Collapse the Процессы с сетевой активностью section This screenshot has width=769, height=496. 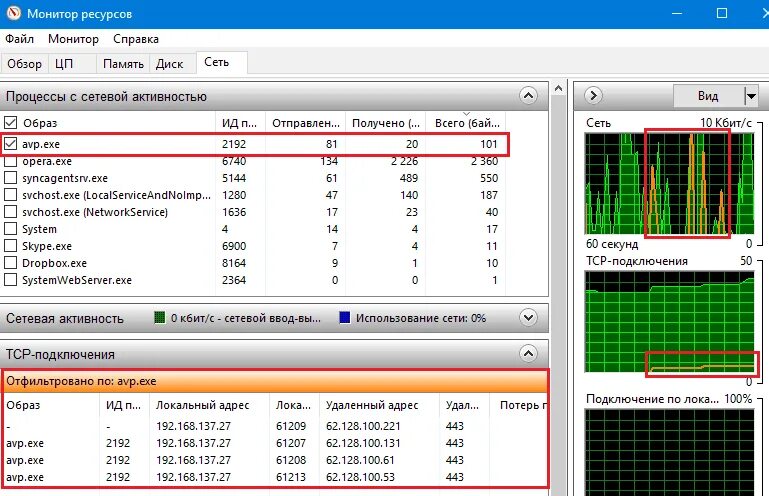pos(528,96)
